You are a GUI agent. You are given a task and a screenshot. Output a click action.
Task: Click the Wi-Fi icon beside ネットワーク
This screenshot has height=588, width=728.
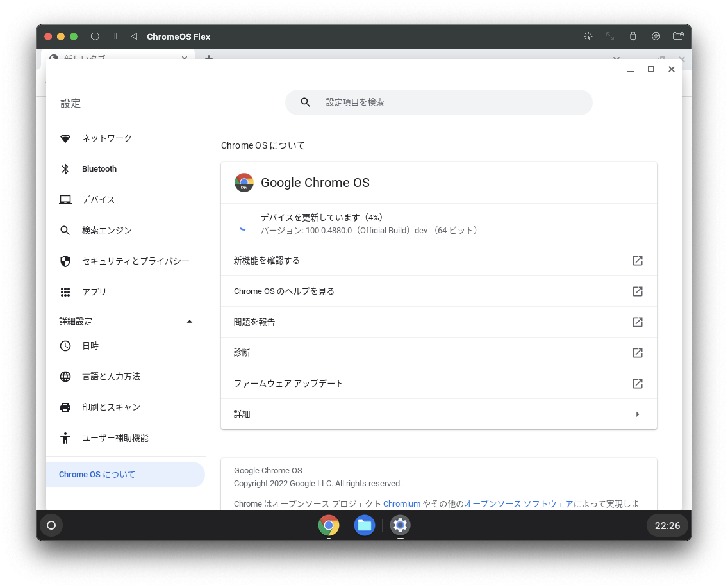click(65, 138)
